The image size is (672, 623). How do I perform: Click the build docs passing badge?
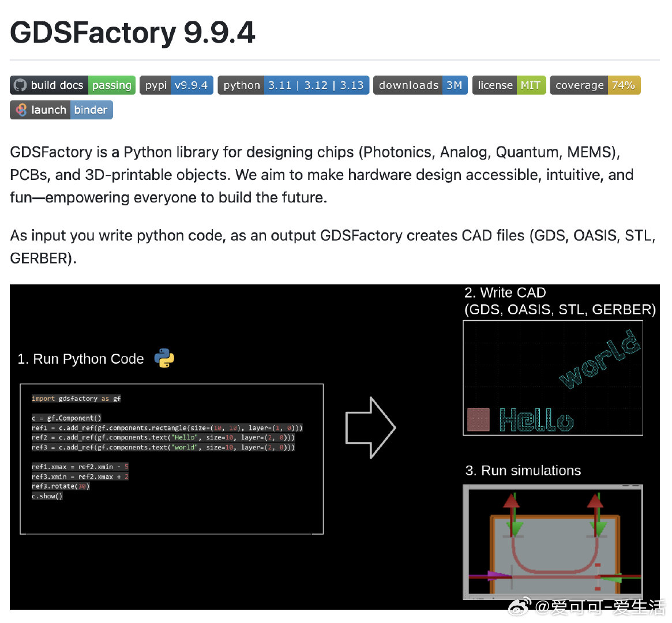pyautogui.click(x=73, y=85)
